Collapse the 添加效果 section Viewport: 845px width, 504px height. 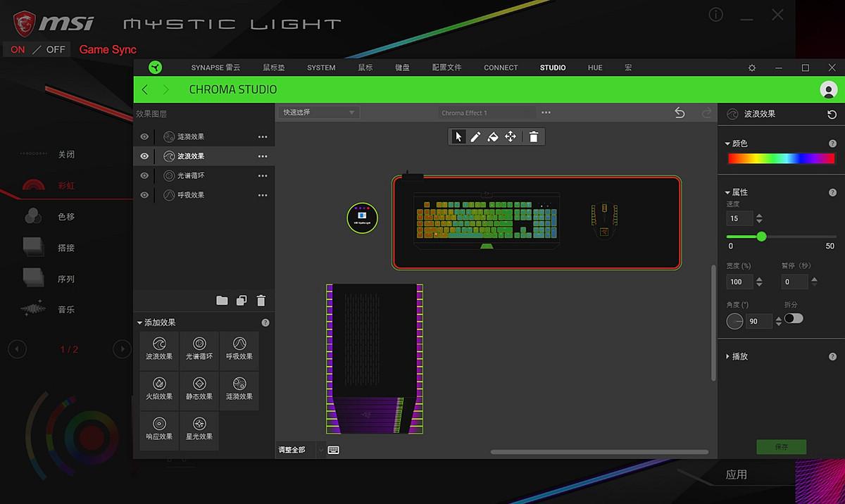click(x=139, y=322)
